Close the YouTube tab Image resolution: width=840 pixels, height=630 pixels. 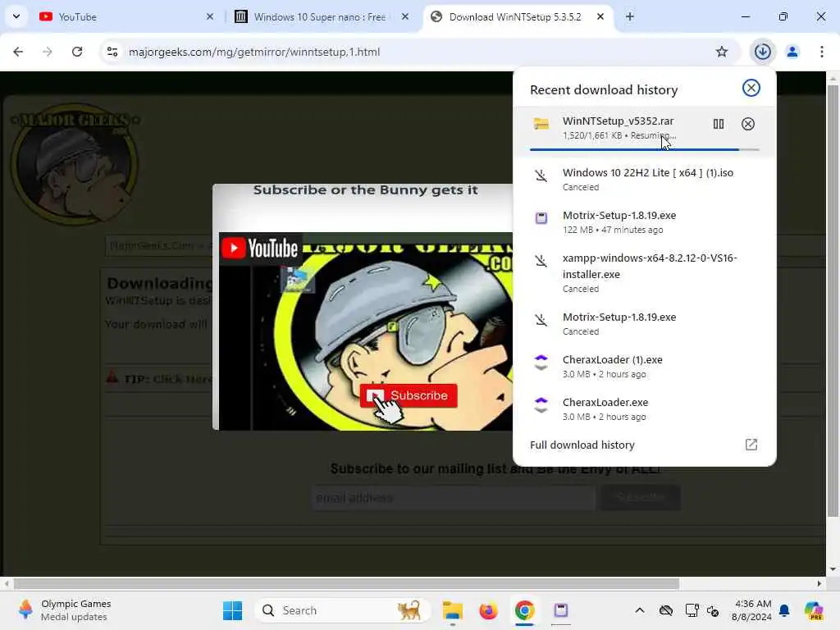pos(209,17)
